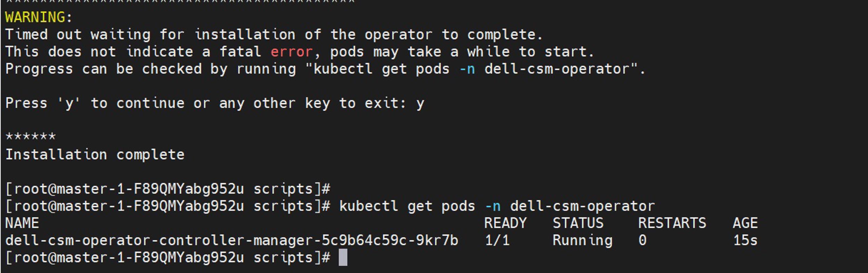Click the restarts count 0
The image size is (868, 273).
tap(643, 240)
